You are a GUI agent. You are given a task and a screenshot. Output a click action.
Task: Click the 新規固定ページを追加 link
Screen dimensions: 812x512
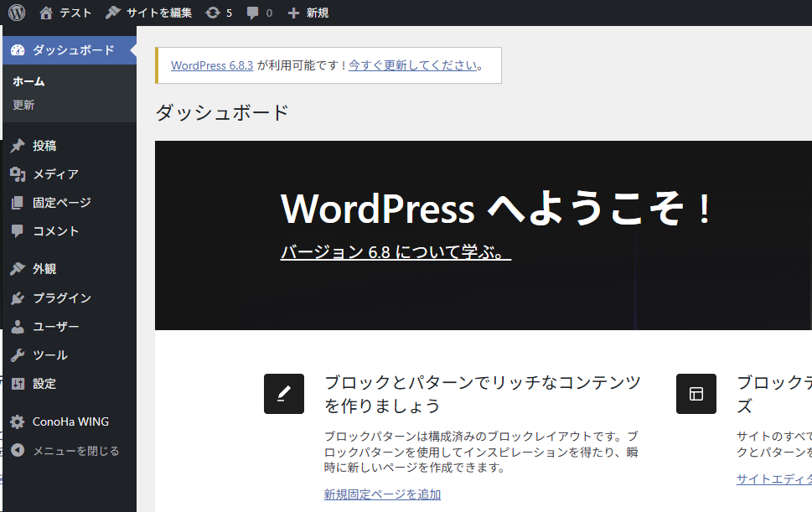pos(382,494)
